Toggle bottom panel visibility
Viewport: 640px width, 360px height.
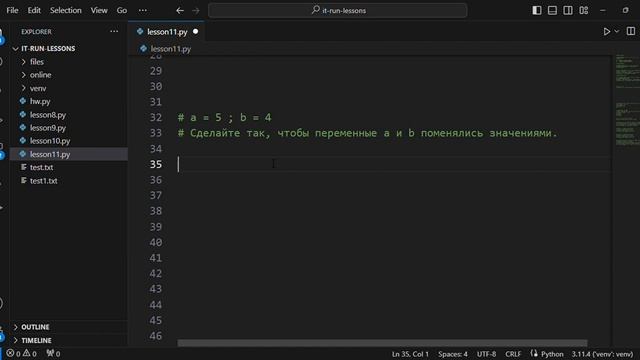[552, 10]
